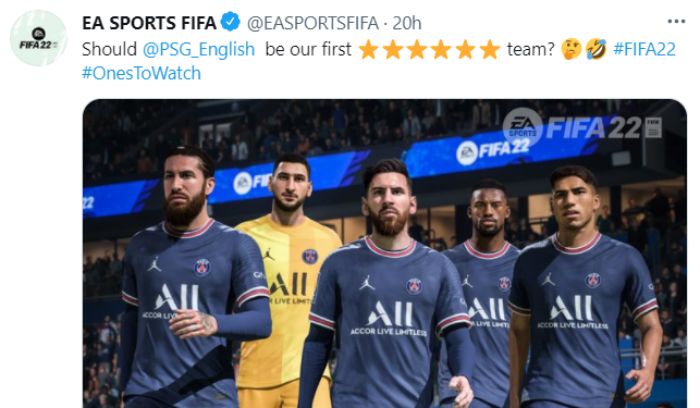Open the @EASPORTSFIFA handle link
The width and height of the screenshot is (700, 408).
click(313, 23)
